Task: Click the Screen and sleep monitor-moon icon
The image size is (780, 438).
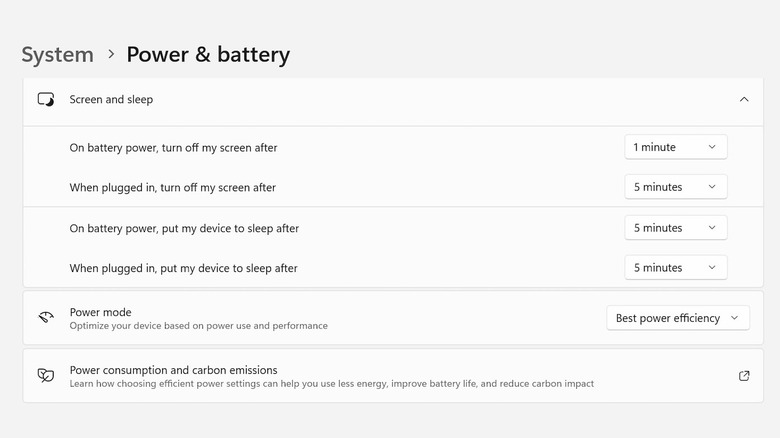Action: click(x=46, y=100)
